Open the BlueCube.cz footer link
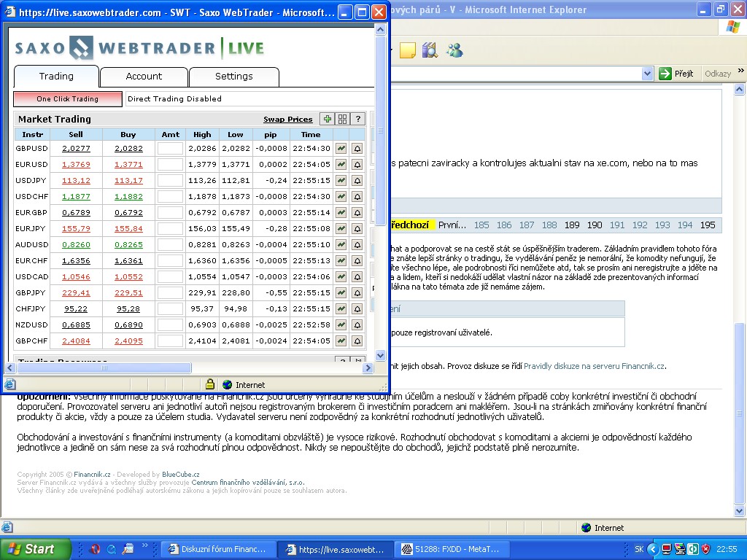This screenshot has width=747, height=560. coord(181,474)
